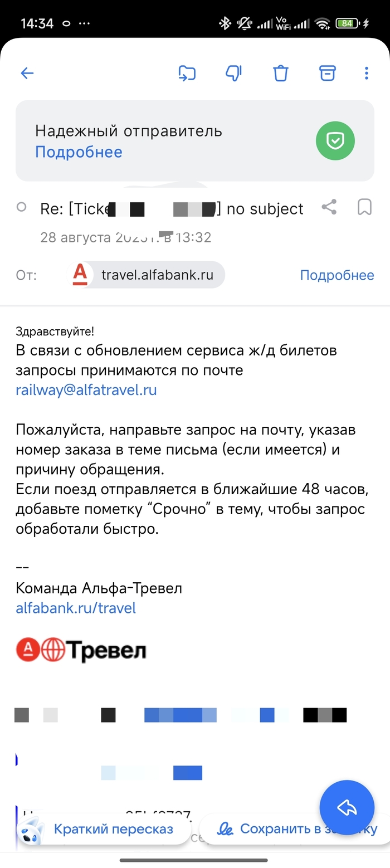This screenshot has width=390, height=868.
Task: Mark email as spam with thumbs-down
Action: tap(233, 73)
